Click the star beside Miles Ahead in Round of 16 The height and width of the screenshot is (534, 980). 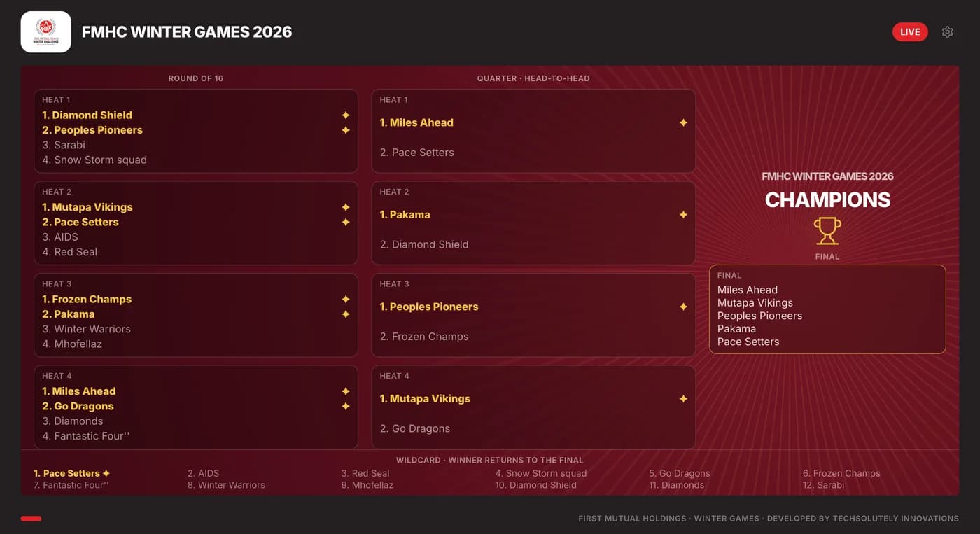(x=346, y=391)
